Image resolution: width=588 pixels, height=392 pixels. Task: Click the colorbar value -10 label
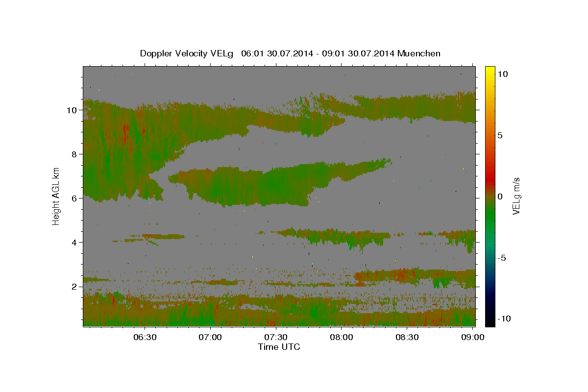pos(504,318)
